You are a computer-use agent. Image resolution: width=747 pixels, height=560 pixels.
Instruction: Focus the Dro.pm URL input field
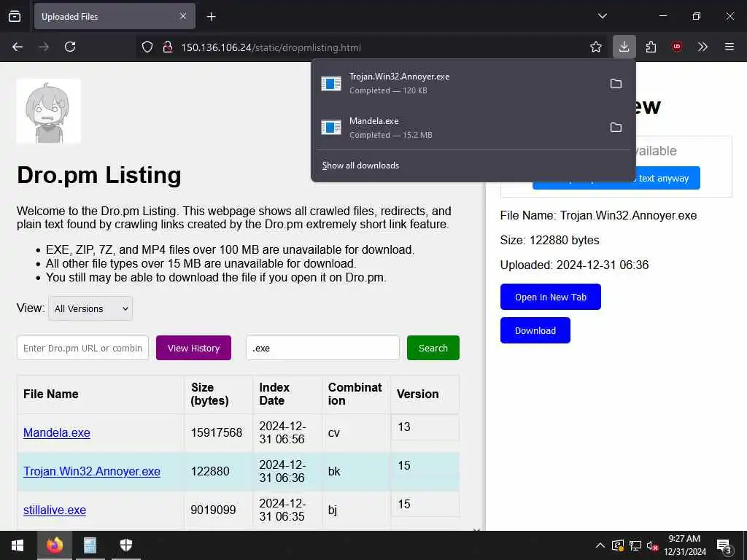[x=83, y=348]
